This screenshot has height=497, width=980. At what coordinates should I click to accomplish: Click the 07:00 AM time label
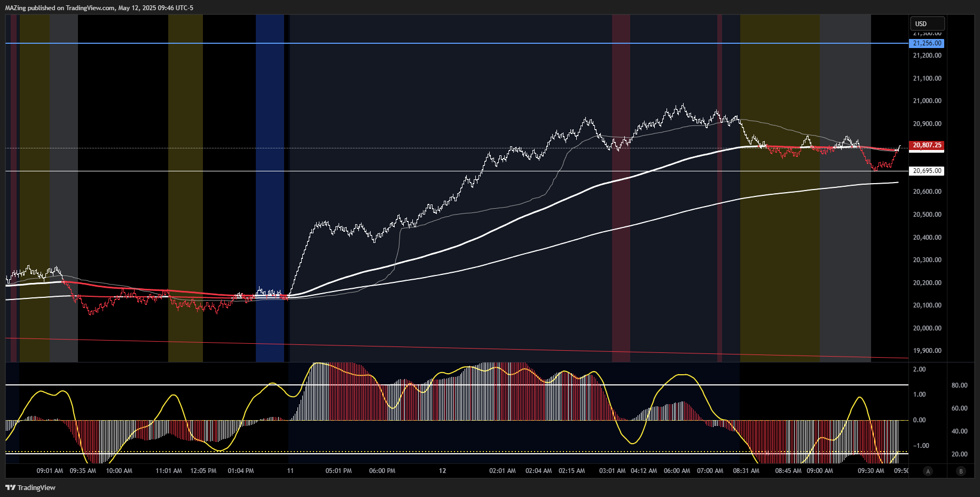[x=710, y=471]
